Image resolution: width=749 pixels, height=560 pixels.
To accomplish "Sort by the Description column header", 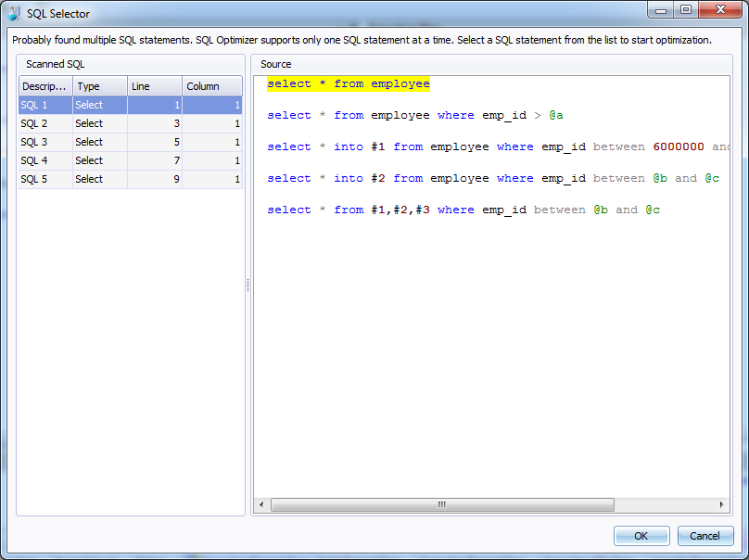I will coord(44,86).
